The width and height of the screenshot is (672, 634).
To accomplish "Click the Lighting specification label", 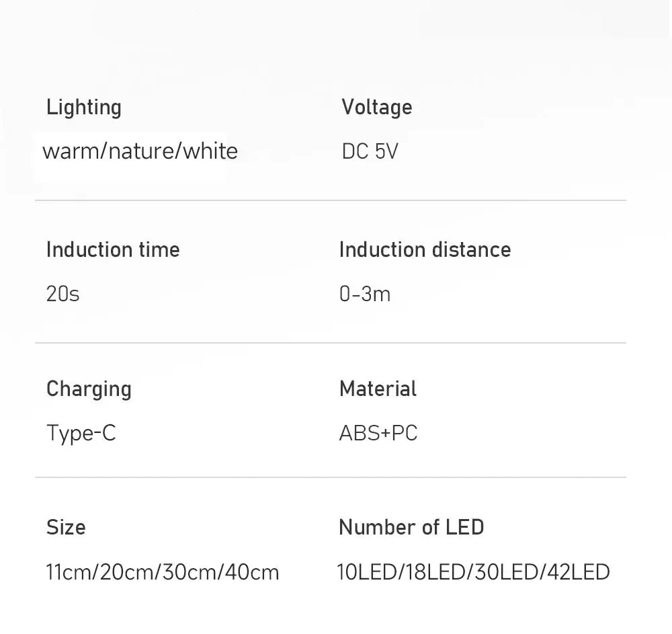I will pyautogui.click(x=84, y=108).
